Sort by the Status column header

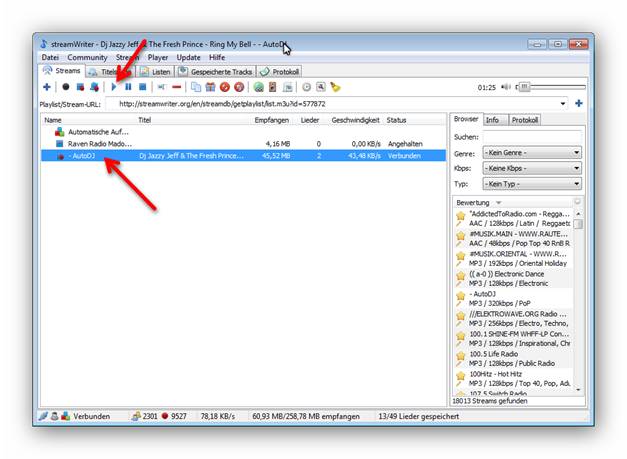point(396,120)
